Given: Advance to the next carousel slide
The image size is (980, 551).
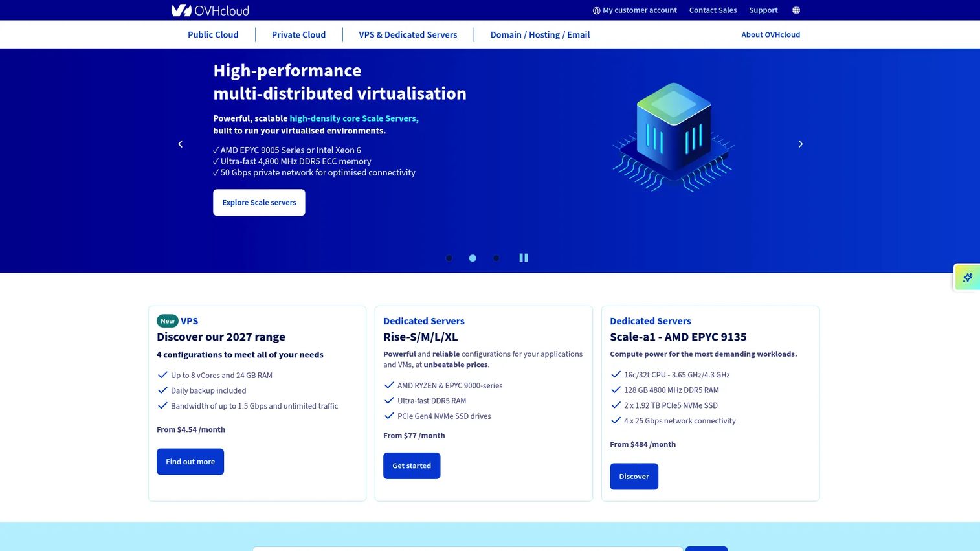Looking at the screenshot, I should [800, 144].
